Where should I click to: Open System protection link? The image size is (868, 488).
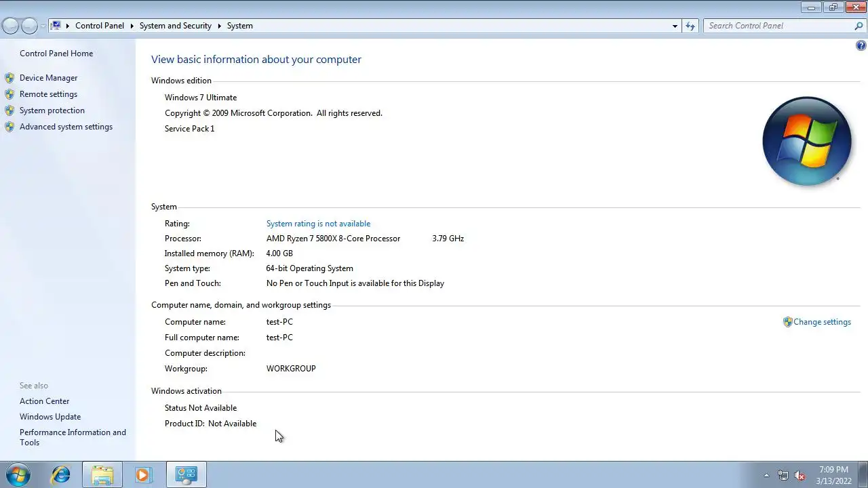point(52,110)
